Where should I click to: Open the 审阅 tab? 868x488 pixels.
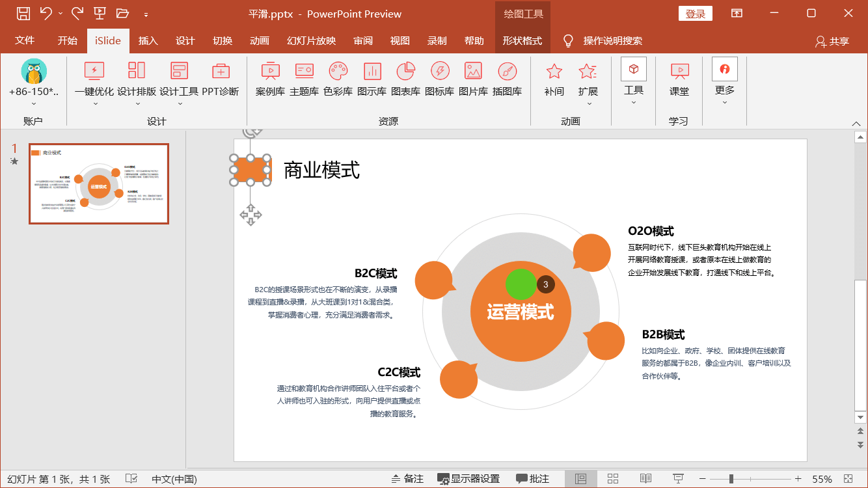[x=363, y=40]
